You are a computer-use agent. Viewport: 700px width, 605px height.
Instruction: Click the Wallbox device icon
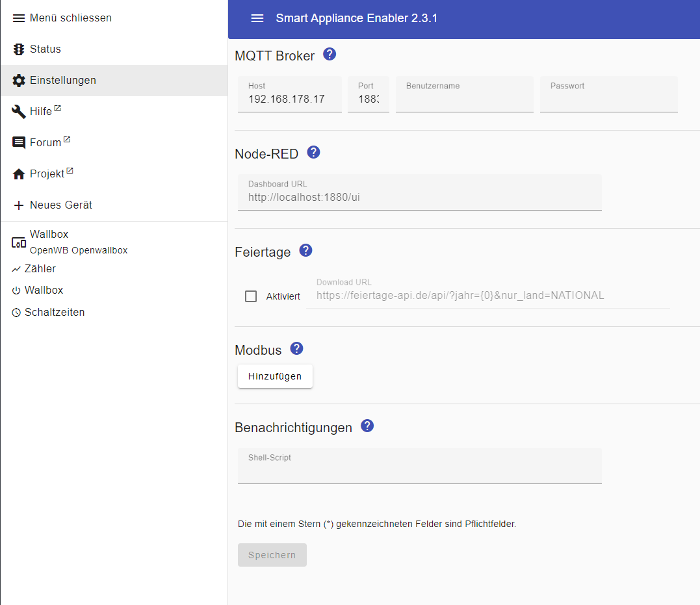(x=19, y=242)
